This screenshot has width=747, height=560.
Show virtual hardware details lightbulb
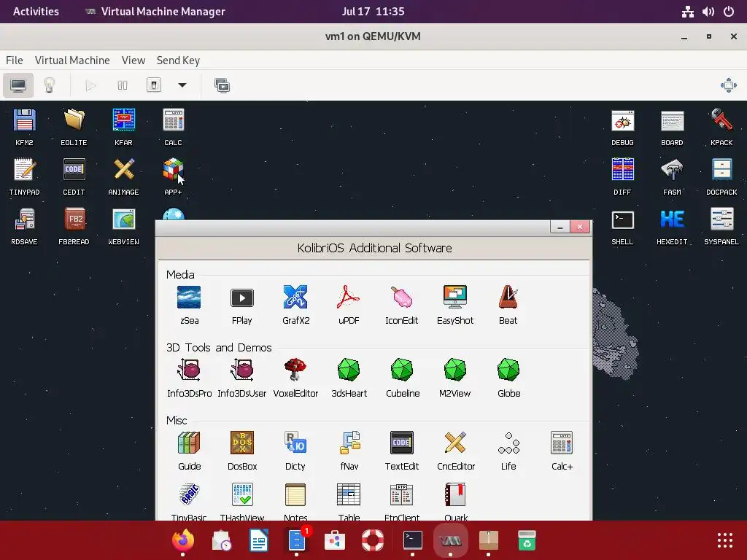[50, 86]
